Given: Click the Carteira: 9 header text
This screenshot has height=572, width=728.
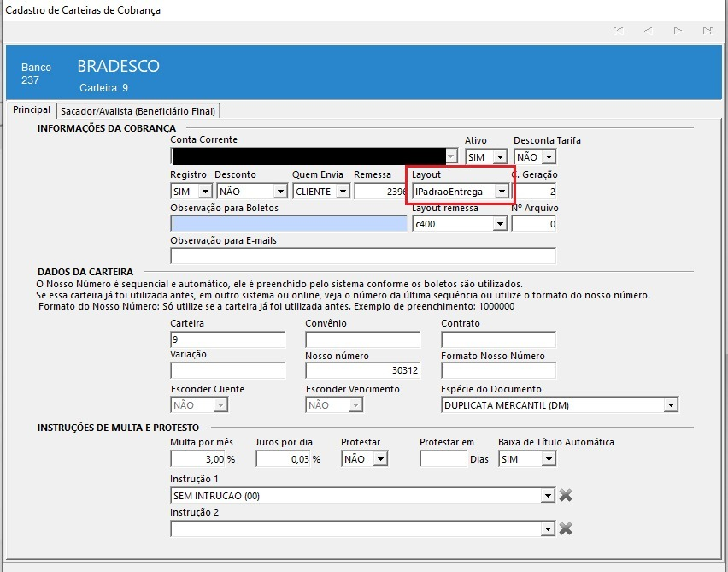Looking at the screenshot, I should tap(103, 88).
